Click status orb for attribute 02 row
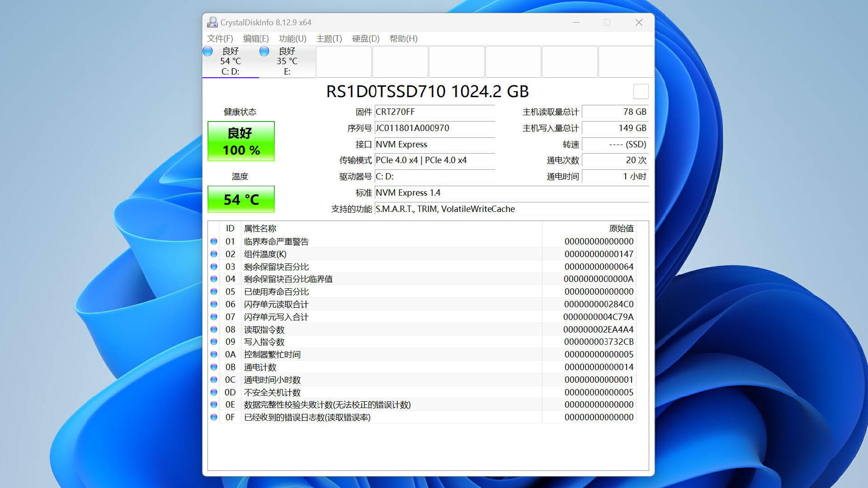868x488 pixels. point(214,254)
